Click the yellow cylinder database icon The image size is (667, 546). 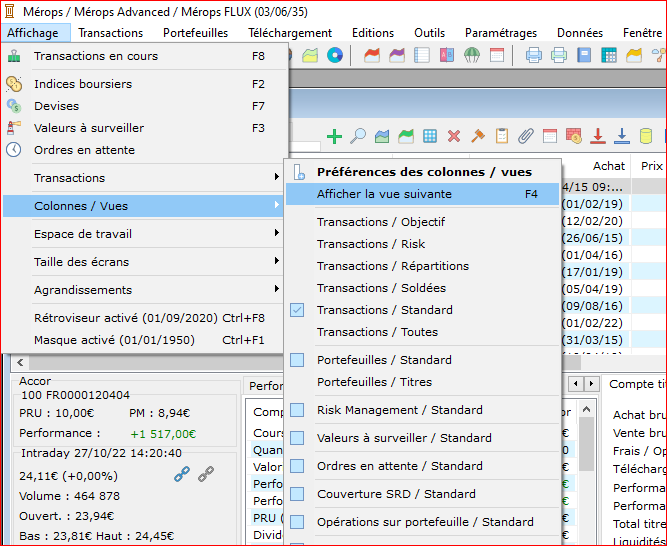[x=646, y=136]
